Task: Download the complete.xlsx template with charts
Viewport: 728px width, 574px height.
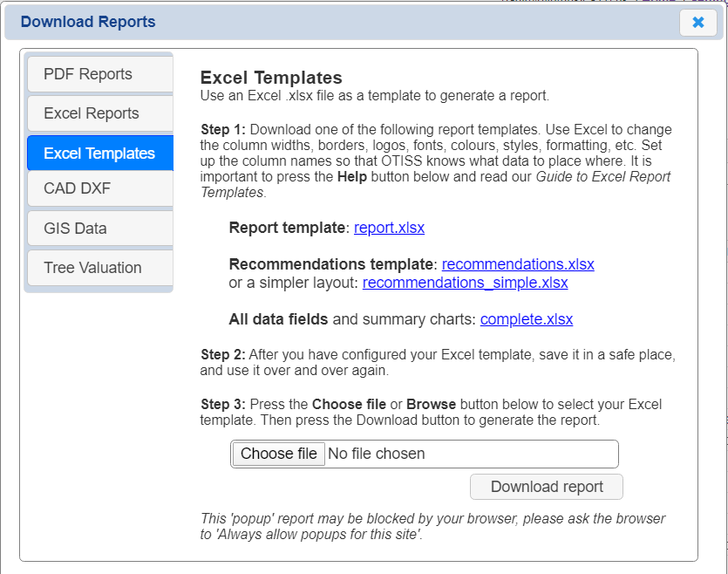Action: [x=527, y=320]
